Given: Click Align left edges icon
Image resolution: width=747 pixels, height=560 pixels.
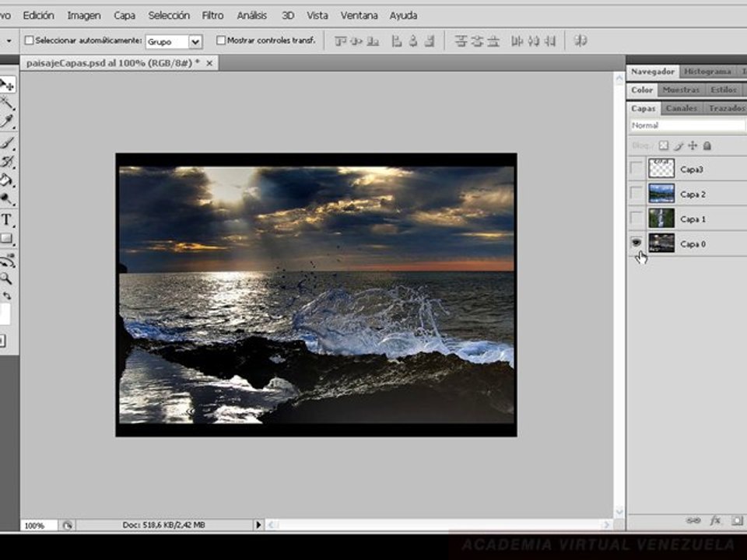Looking at the screenshot, I should tap(396, 41).
